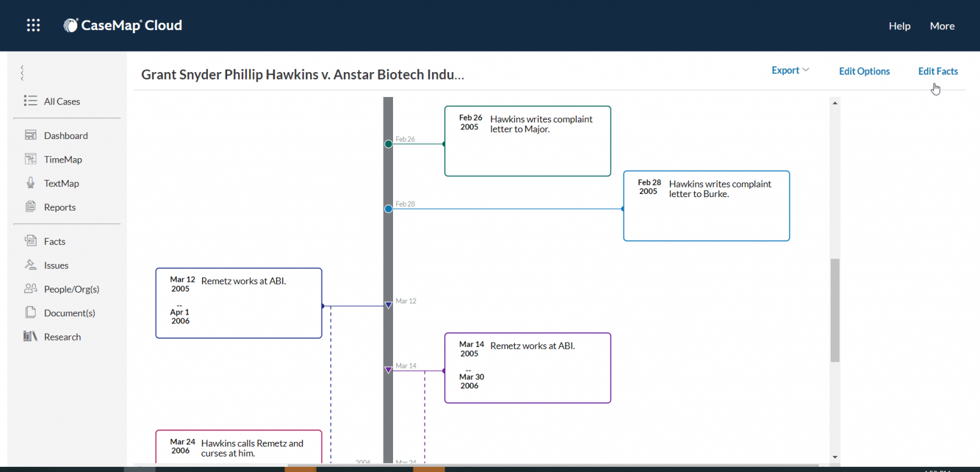Open People/Org(s)
980x472 pixels.
click(71, 288)
